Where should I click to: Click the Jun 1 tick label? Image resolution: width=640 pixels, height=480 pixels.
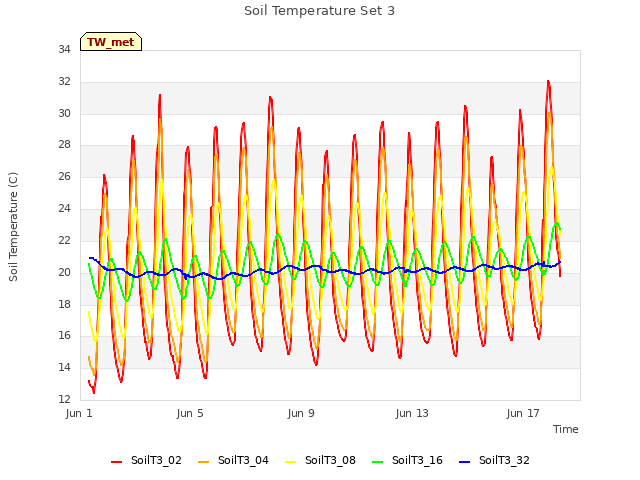(x=79, y=413)
